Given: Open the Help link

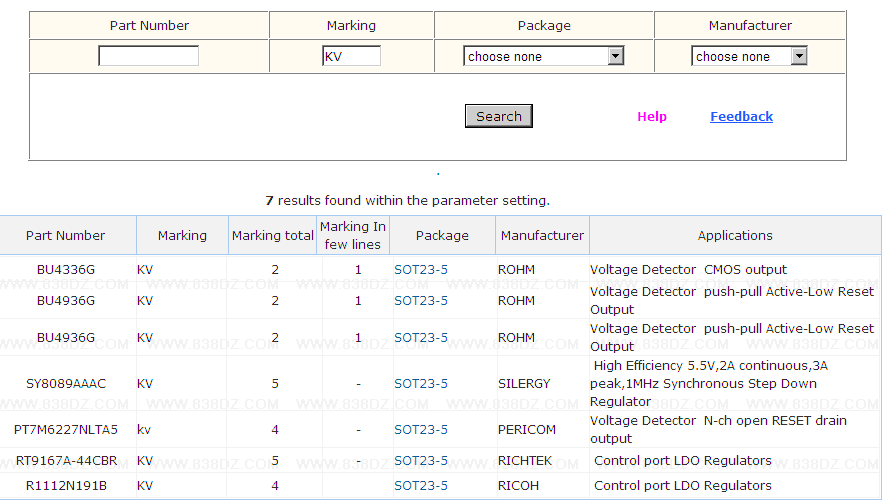Looking at the screenshot, I should [651, 117].
